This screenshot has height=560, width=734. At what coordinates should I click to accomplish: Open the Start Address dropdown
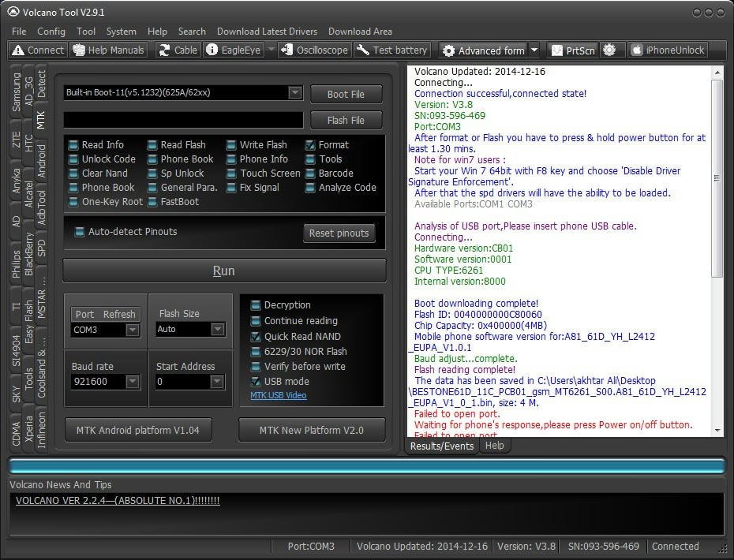(x=217, y=382)
